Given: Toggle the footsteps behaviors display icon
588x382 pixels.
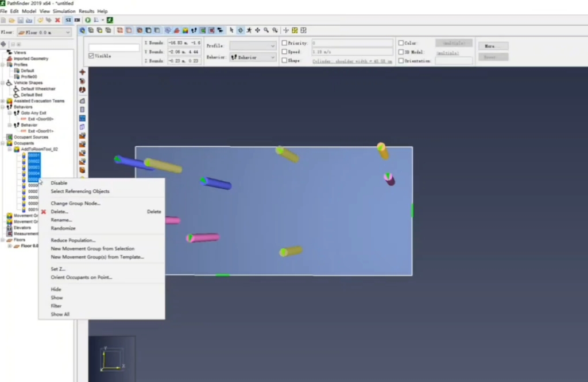Looking at the screenshot, I should pyautogui.click(x=194, y=30).
